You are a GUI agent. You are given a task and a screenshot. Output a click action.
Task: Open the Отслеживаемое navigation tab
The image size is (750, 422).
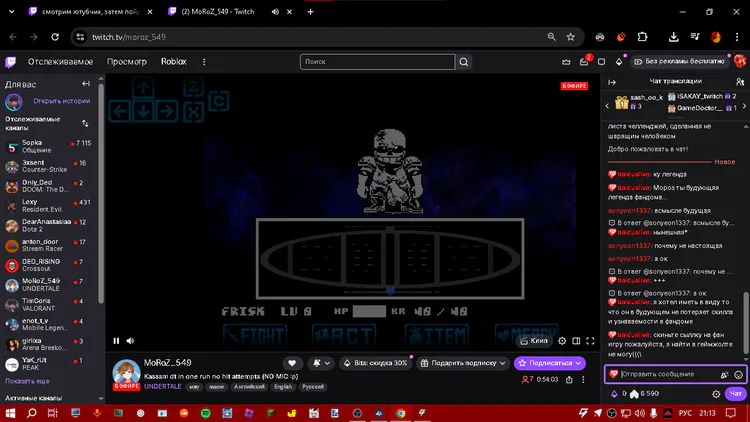[60, 62]
